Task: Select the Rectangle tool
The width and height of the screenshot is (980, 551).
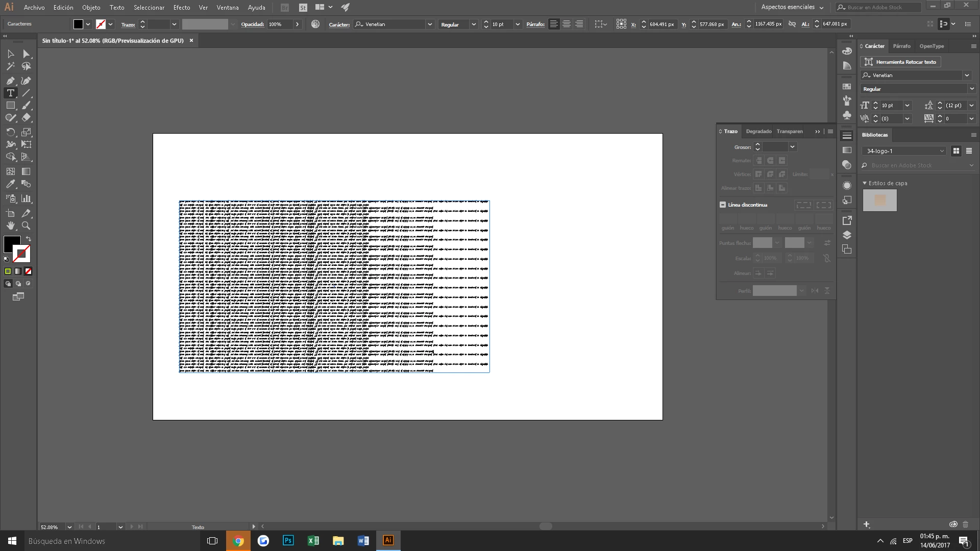Action: pos(10,106)
